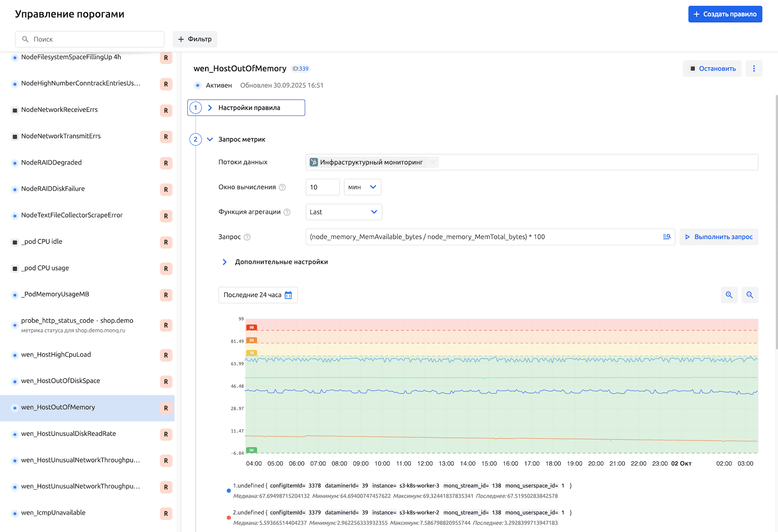Click the zoom out magnifier icon above chart
The width and height of the screenshot is (778, 532).
750,295
